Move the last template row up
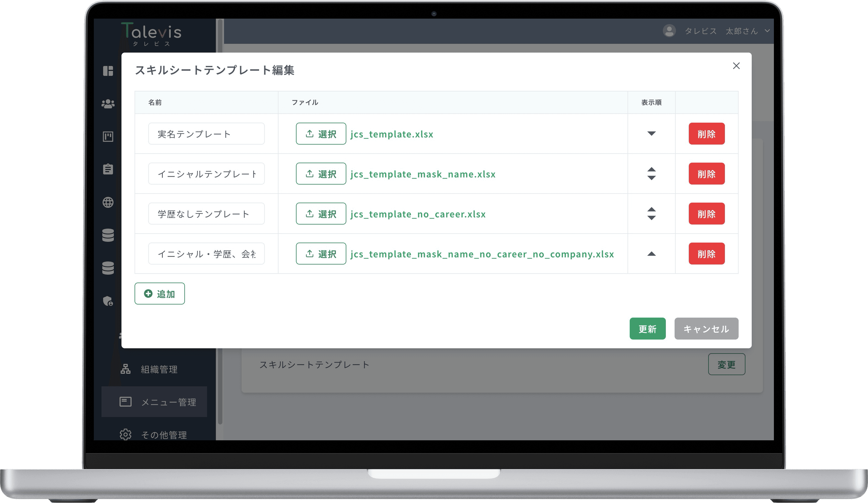This screenshot has height=503, width=868. 651,254
